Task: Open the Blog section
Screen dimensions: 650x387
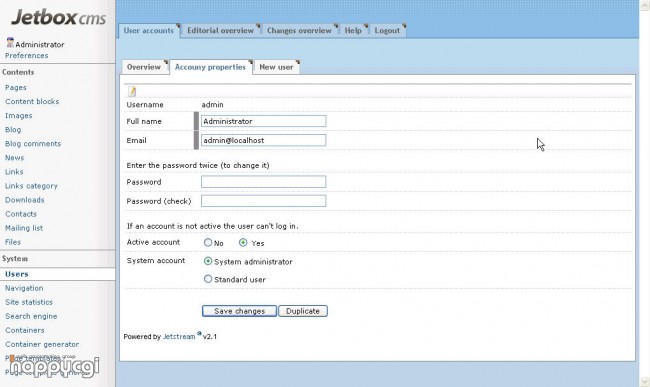Action: click(13, 130)
